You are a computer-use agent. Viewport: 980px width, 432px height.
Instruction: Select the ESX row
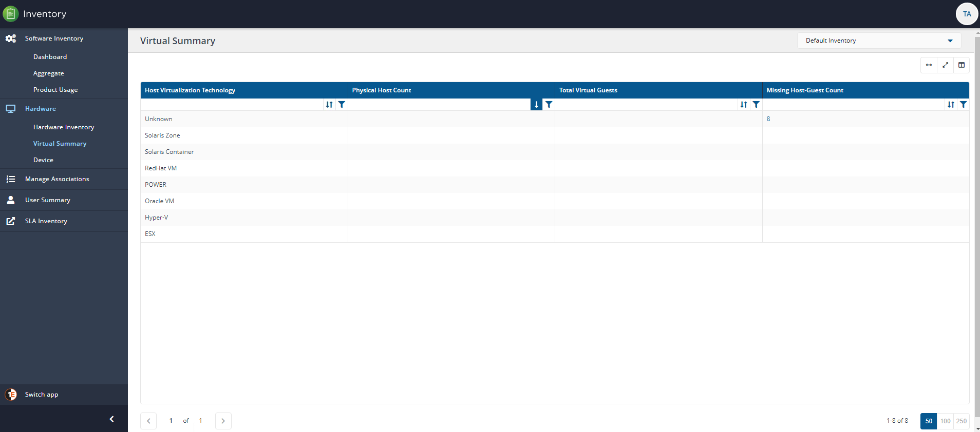tap(555, 234)
